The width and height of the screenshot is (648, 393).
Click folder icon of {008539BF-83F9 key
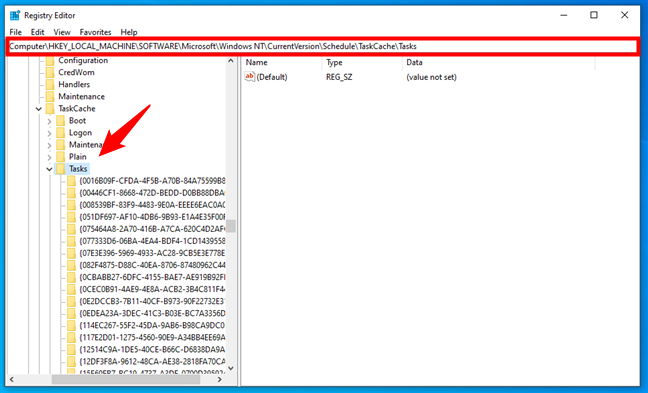[x=71, y=205]
